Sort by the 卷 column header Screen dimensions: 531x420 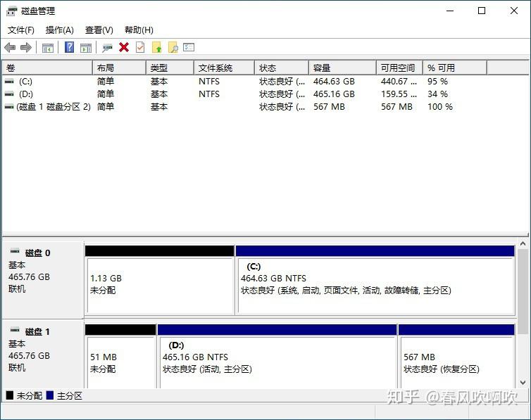tap(47, 68)
